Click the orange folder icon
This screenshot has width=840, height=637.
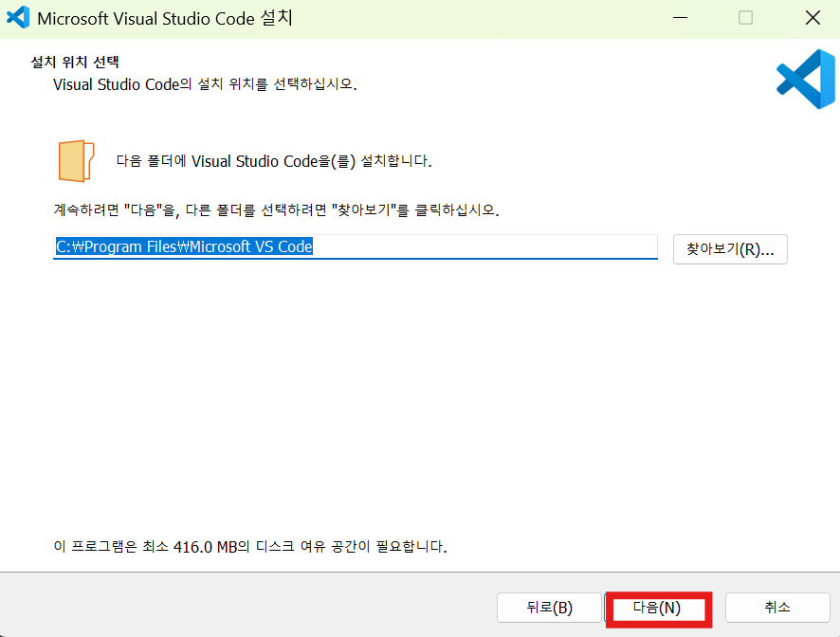[x=76, y=161]
